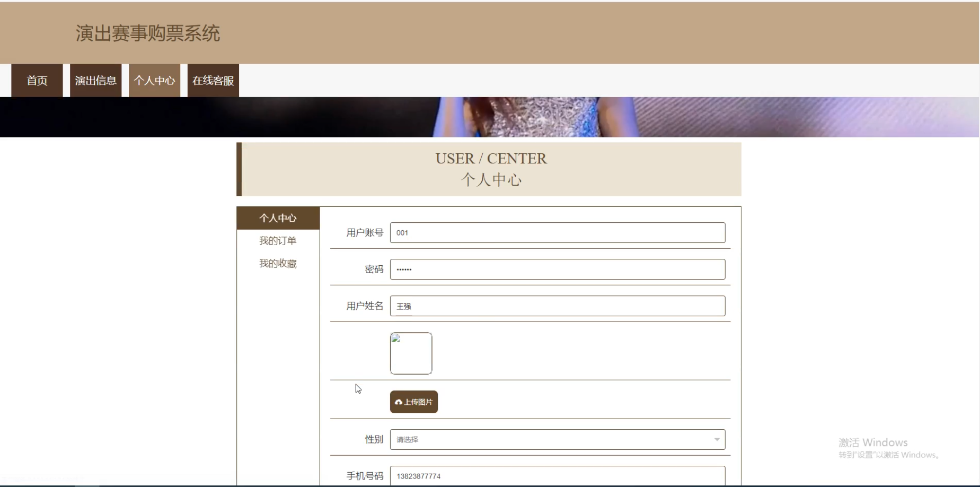Click the 密码 password field
The image size is (980, 487).
558,269
